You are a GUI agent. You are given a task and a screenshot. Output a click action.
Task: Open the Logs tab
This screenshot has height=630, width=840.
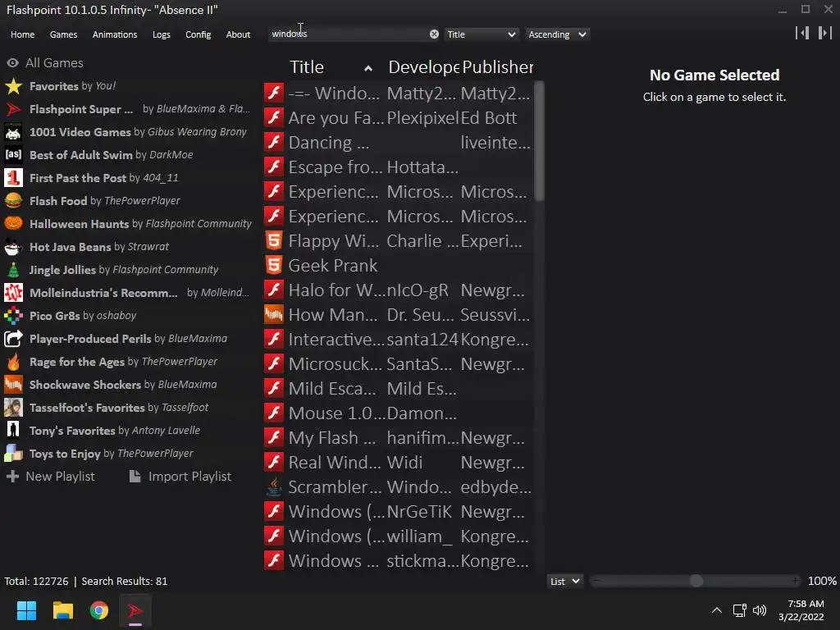(162, 34)
